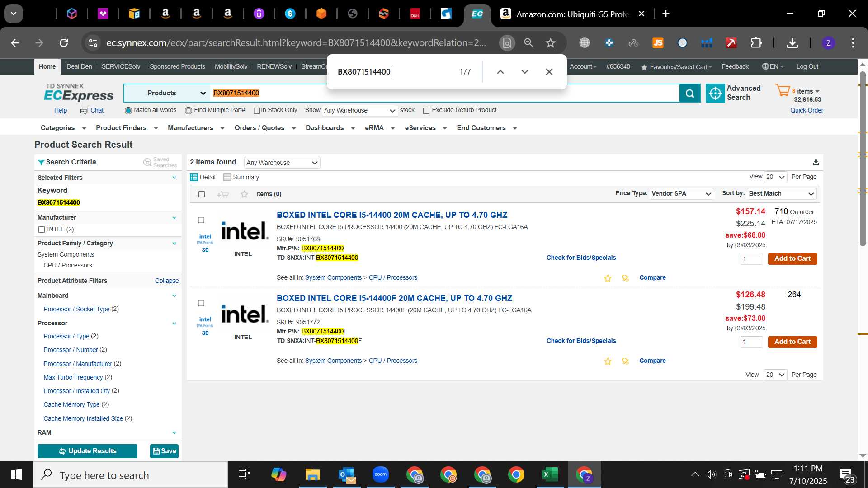Click add-selected-to-cart icon in items bar
The width and height of the screenshot is (868, 488).
pos(222,194)
